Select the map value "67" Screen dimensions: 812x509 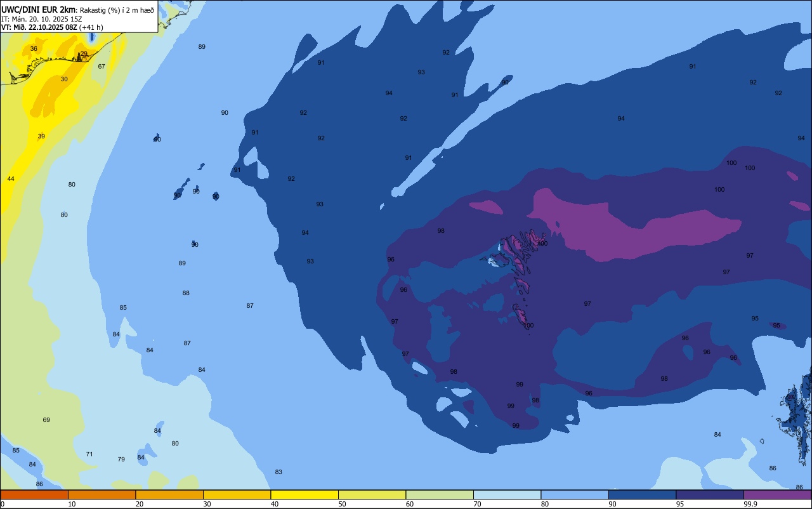tap(101, 67)
